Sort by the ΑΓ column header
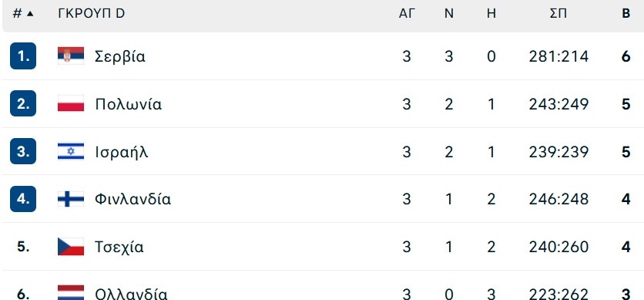 coord(407,14)
